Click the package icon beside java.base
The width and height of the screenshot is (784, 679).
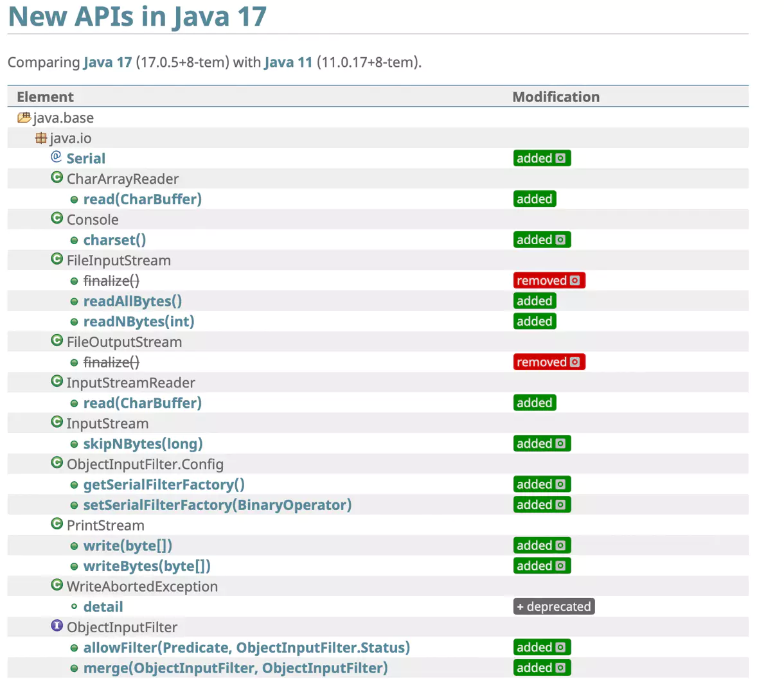tap(24, 118)
